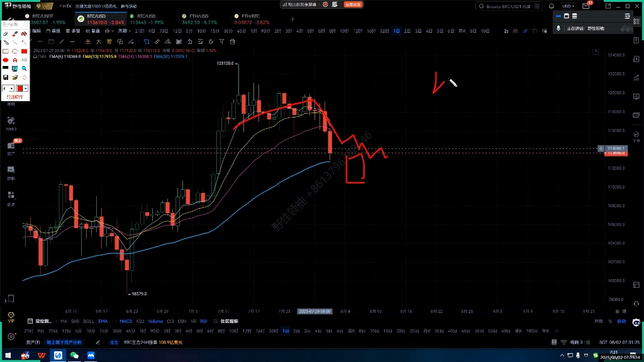Image resolution: width=644 pixels, height=362 pixels.
Task: Select the rectangle outline shape tool
Action: pyautogui.click(x=6, y=52)
